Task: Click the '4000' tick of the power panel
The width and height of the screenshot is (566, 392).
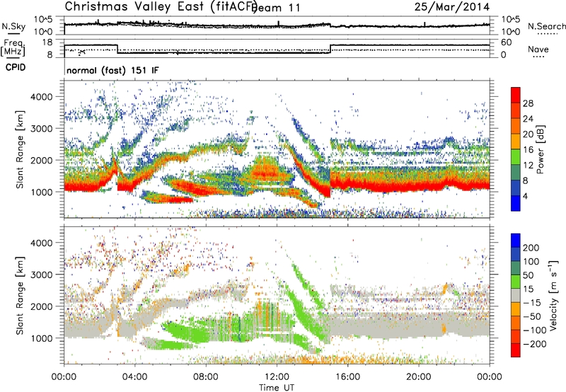Action: 42,97
